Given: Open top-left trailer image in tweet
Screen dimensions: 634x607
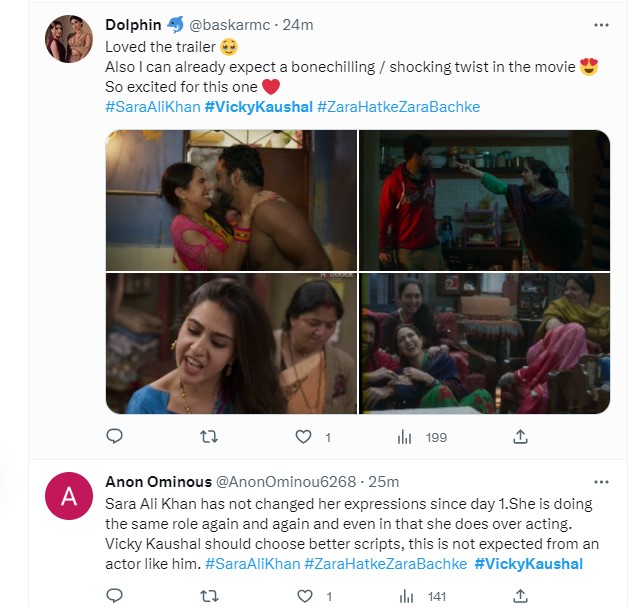Looking at the screenshot, I should pyautogui.click(x=231, y=200).
